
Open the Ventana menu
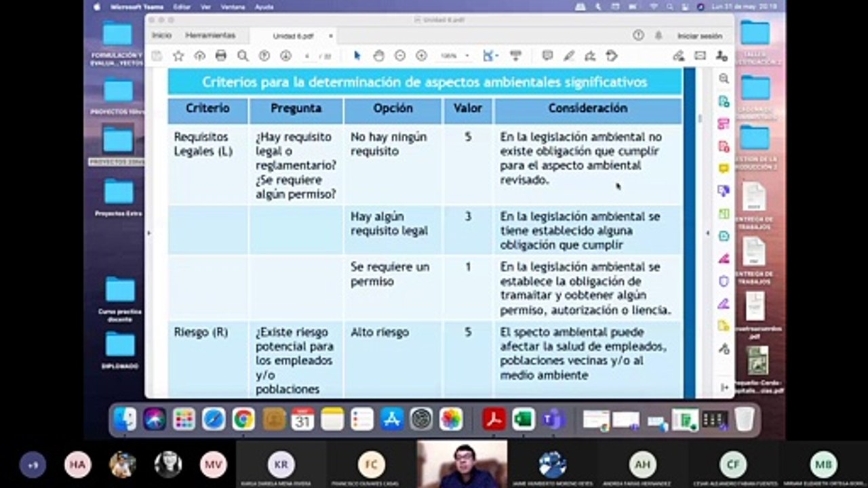232,6
